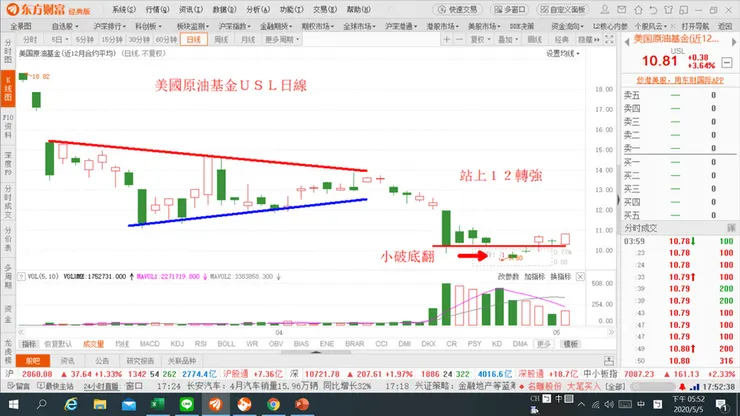
Task: Click 自定义面板 button
Action: pyautogui.click(x=563, y=9)
